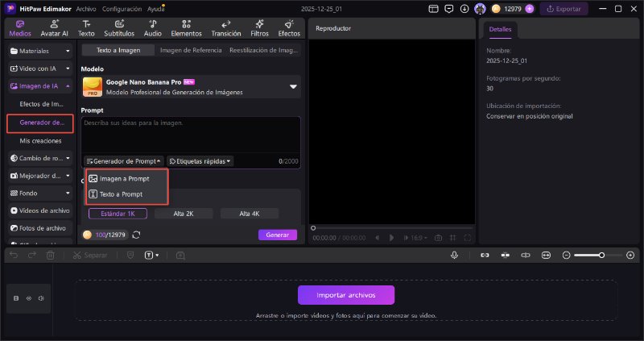Choose Imagen a Prompt menu entry
Viewport: 644px width, 341px height.
tap(127, 179)
